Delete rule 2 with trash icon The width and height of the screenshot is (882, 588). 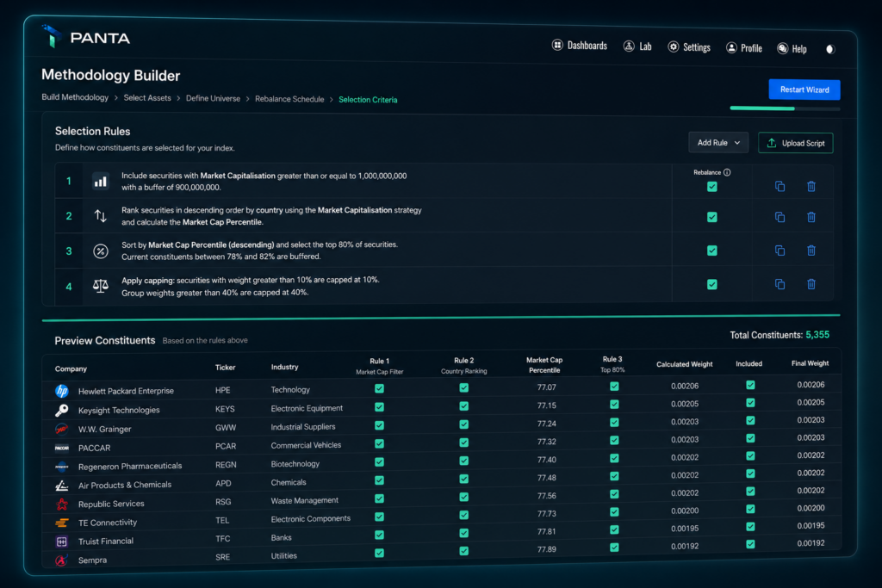click(x=811, y=217)
